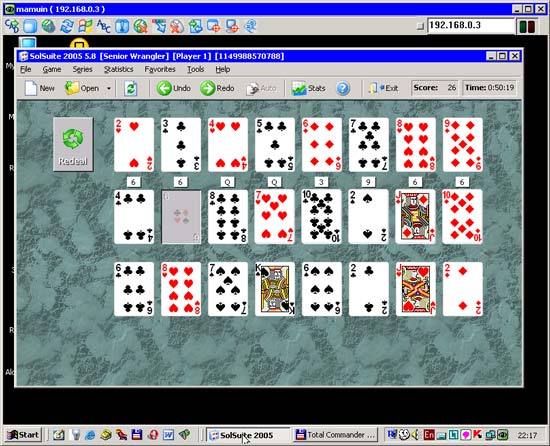Image resolution: width=550 pixels, height=446 pixels.
Task: Click the Windows Start button
Action: (x=23, y=435)
